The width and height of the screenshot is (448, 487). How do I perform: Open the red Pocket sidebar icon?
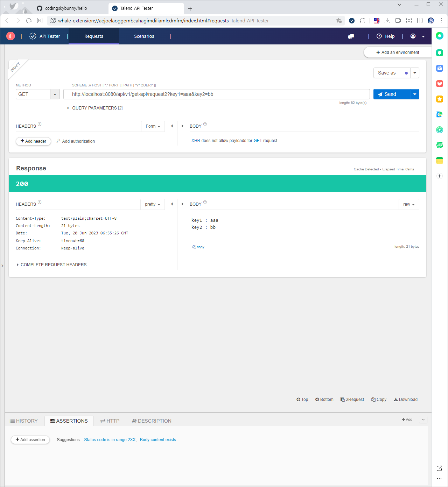point(440,84)
